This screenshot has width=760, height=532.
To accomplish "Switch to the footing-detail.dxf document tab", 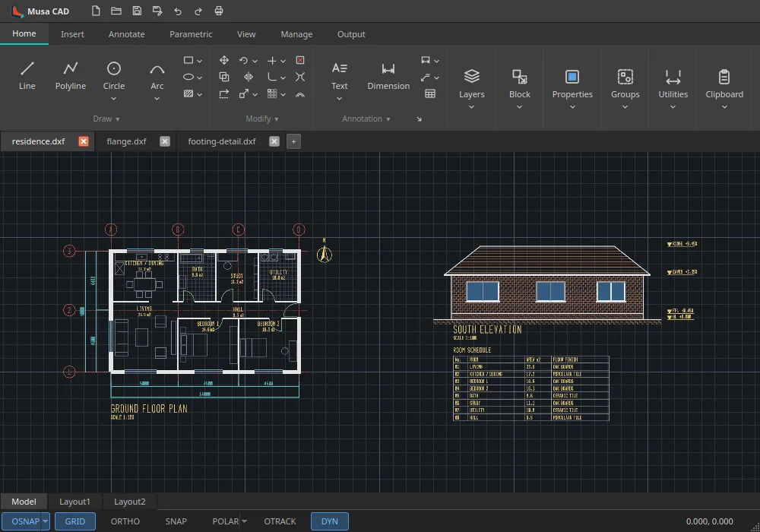I will [x=222, y=141].
